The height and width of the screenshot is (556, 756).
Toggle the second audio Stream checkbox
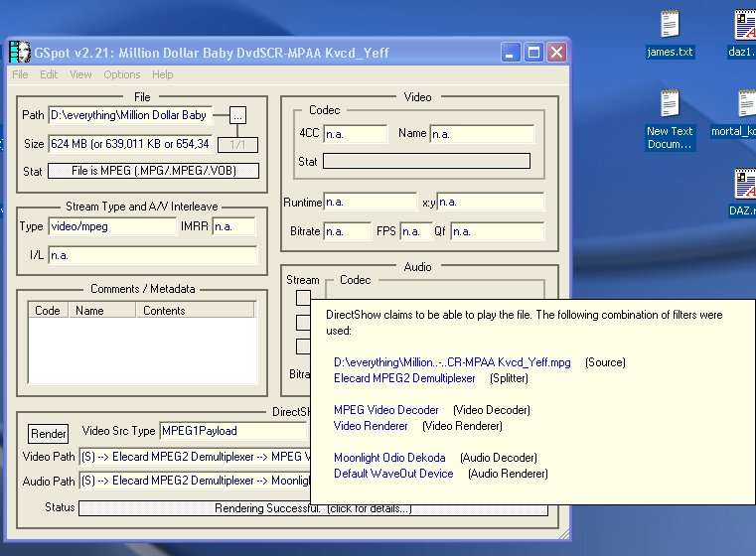[x=303, y=323]
